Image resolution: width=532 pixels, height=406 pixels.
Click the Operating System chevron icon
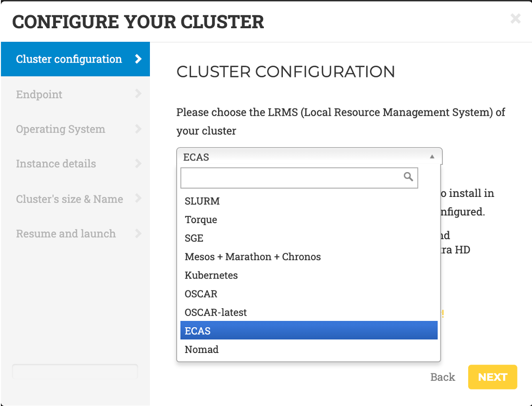tap(138, 129)
